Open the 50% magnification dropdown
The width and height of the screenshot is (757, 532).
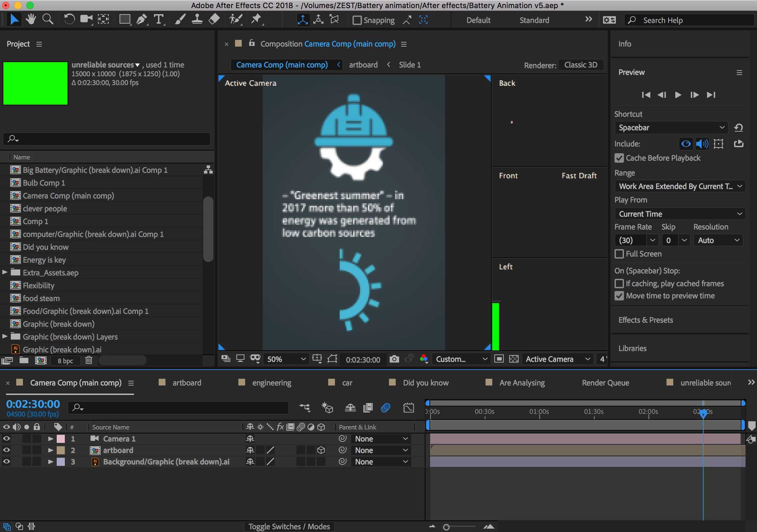click(x=286, y=359)
